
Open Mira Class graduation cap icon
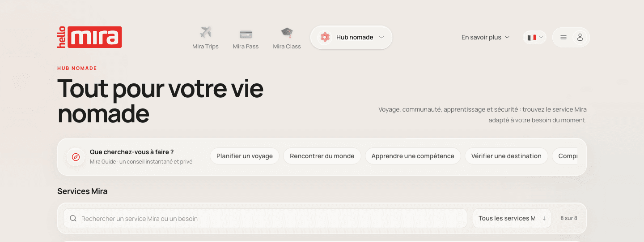click(x=287, y=33)
